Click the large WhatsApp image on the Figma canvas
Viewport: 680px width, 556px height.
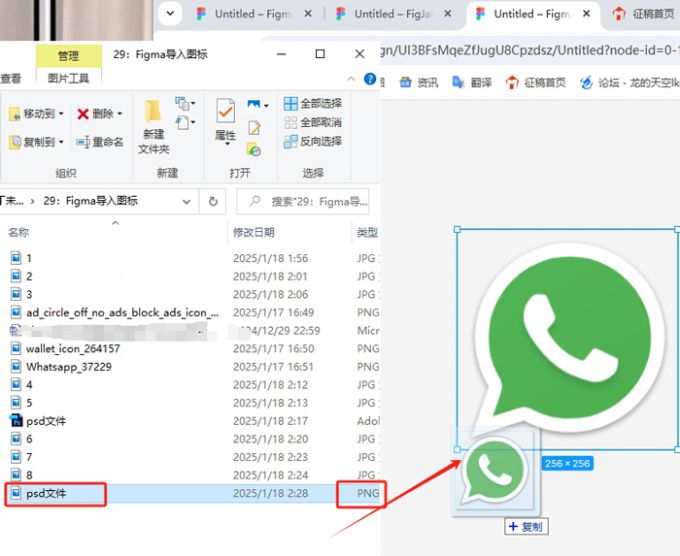(x=568, y=338)
